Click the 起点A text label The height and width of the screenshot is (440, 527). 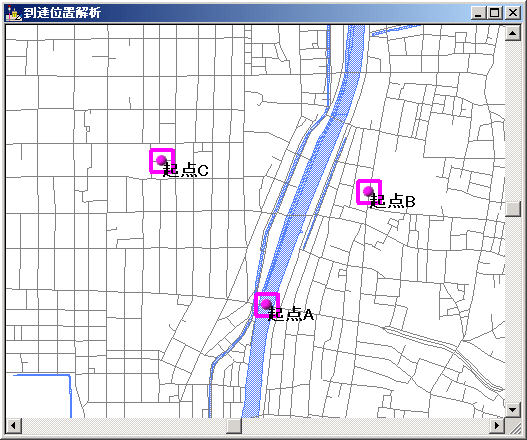pyautogui.click(x=291, y=314)
